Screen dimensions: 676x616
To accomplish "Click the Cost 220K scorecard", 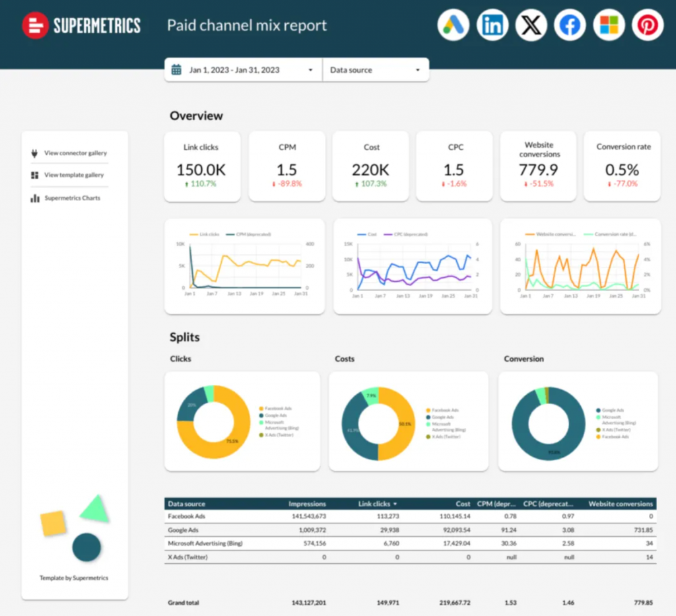I will click(371, 166).
